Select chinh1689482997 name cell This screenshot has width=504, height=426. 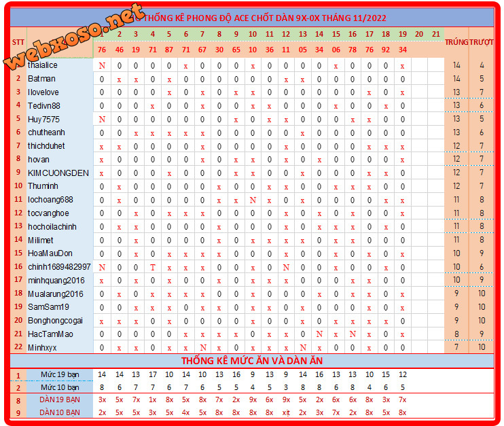tap(59, 267)
